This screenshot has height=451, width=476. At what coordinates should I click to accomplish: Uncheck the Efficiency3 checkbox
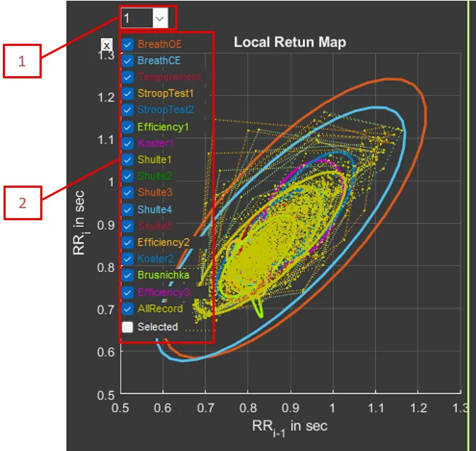click(127, 292)
